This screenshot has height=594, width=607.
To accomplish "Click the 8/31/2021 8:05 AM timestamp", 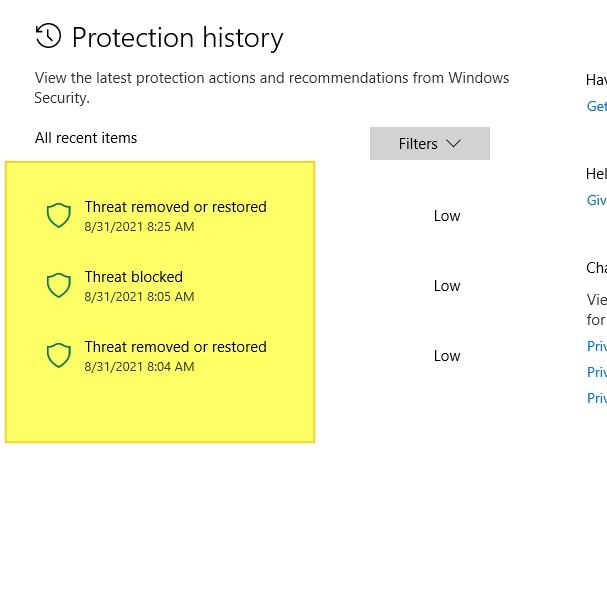I will (139, 297).
